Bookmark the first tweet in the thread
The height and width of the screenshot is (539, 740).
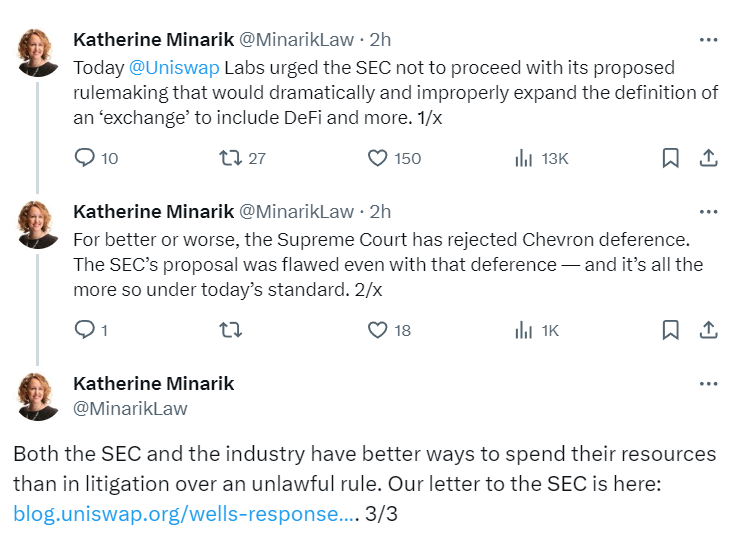[671, 158]
